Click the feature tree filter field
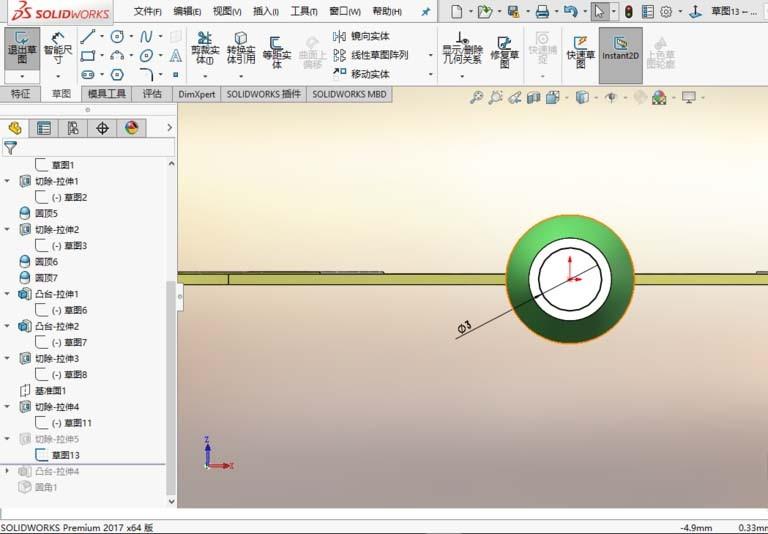Screen dimensions: 768x534 88,147
